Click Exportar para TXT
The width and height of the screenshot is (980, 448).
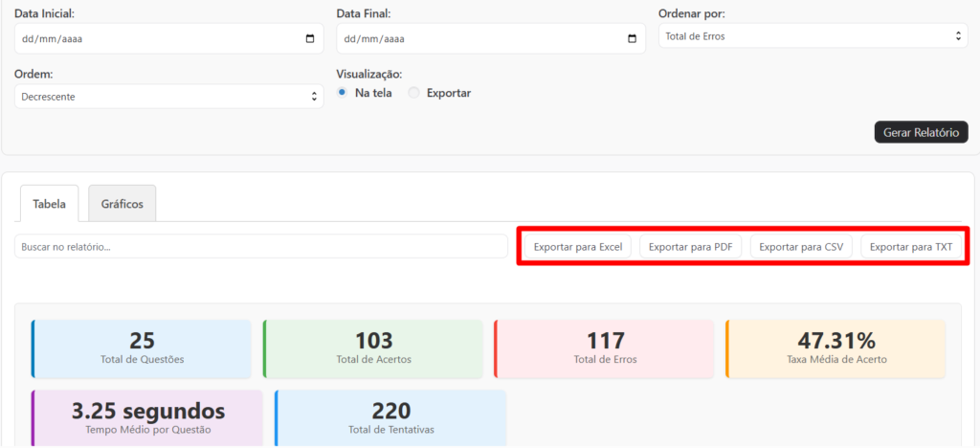pos(911,247)
